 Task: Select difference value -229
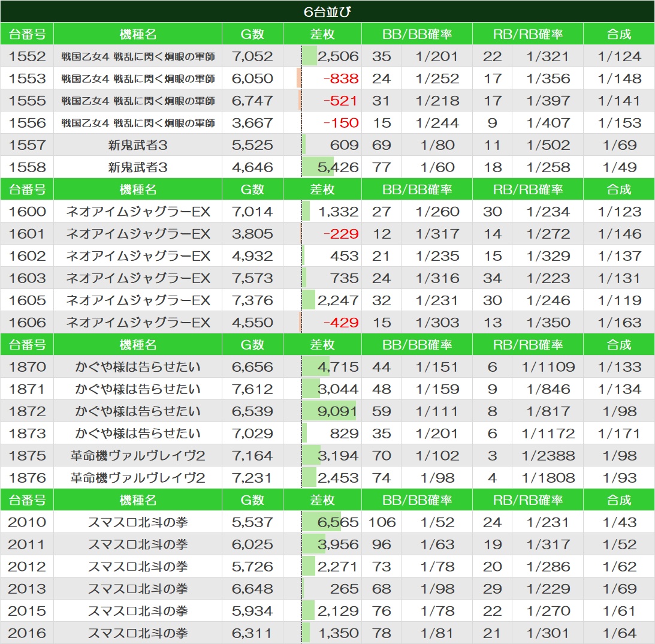pyautogui.click(x=341, y=234)
